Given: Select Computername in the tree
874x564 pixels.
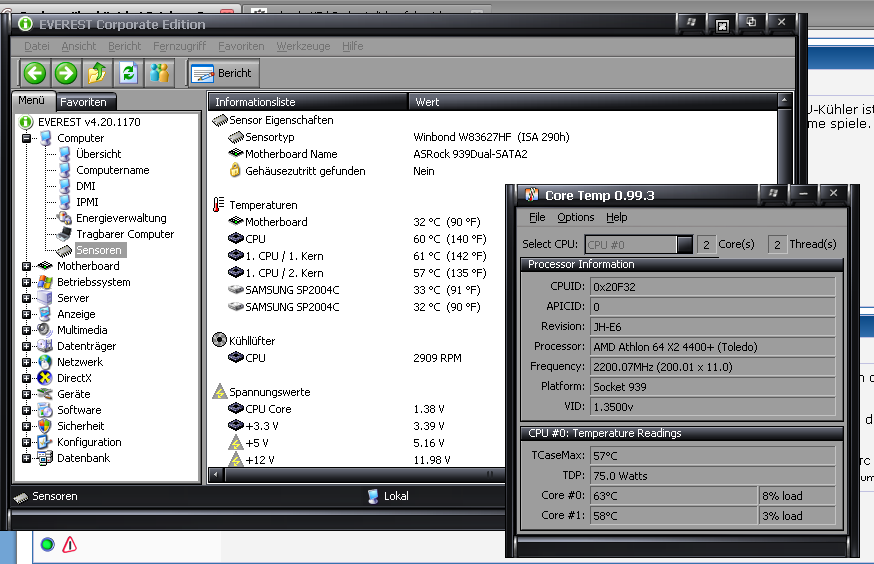Looking at the screenshot, I should 113,170.
